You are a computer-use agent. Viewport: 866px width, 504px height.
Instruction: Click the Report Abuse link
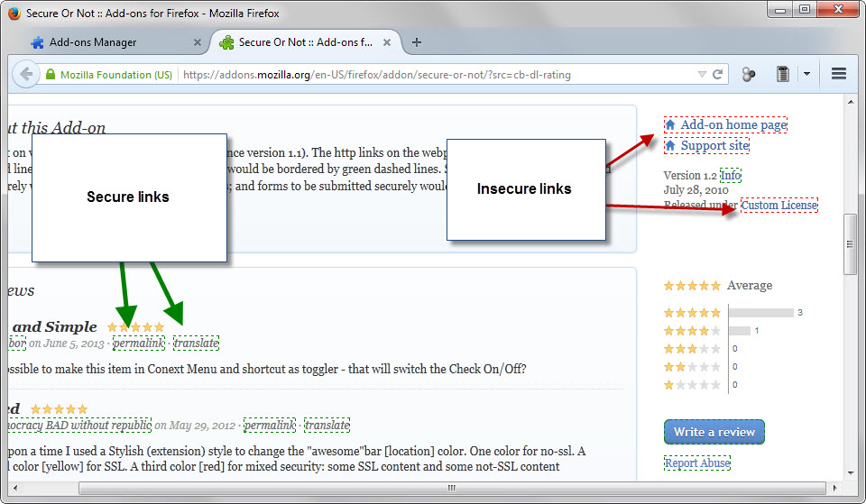pos(697,463)
